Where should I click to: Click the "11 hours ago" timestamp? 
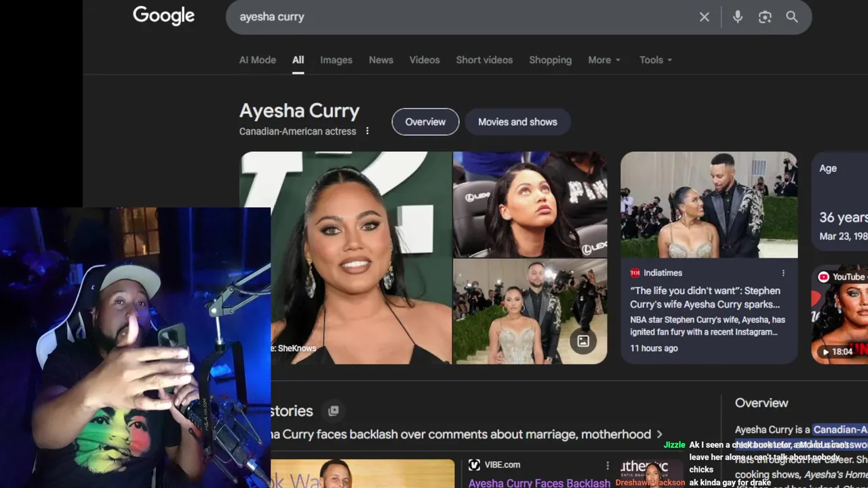654,348
